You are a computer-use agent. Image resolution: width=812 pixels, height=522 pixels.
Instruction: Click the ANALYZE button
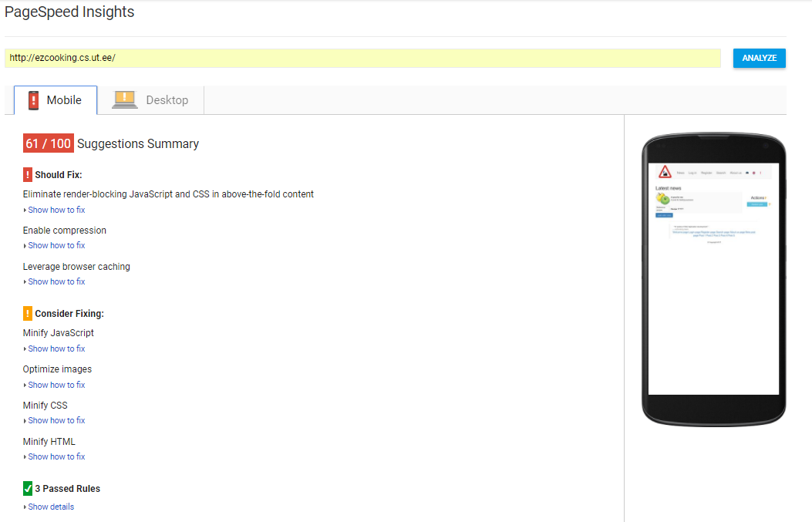760,58
